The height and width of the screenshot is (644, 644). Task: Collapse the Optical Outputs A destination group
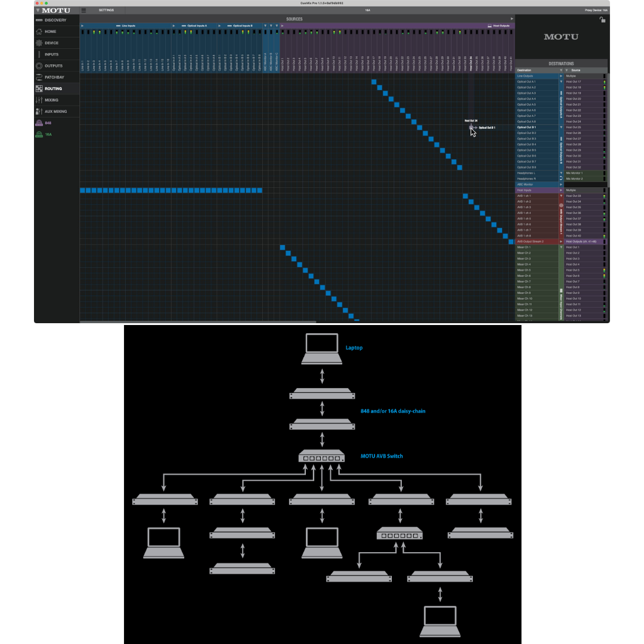561,82
